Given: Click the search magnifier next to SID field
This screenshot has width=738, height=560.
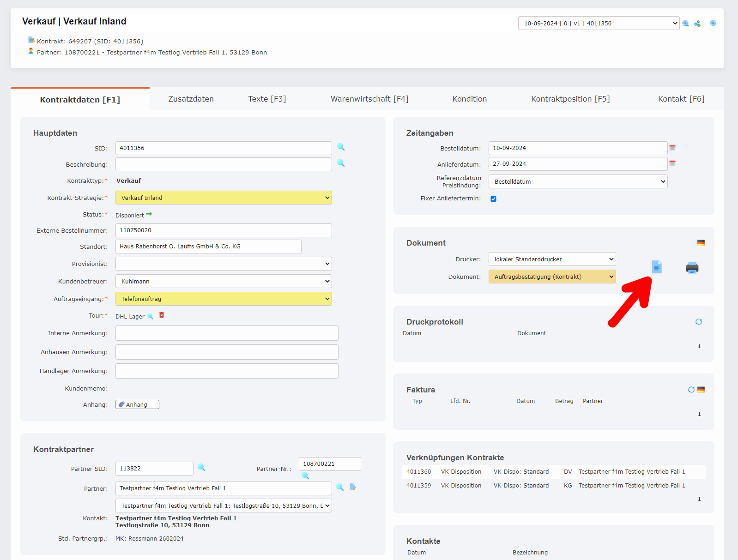Looking at the screenshot, I should (341, 147).
